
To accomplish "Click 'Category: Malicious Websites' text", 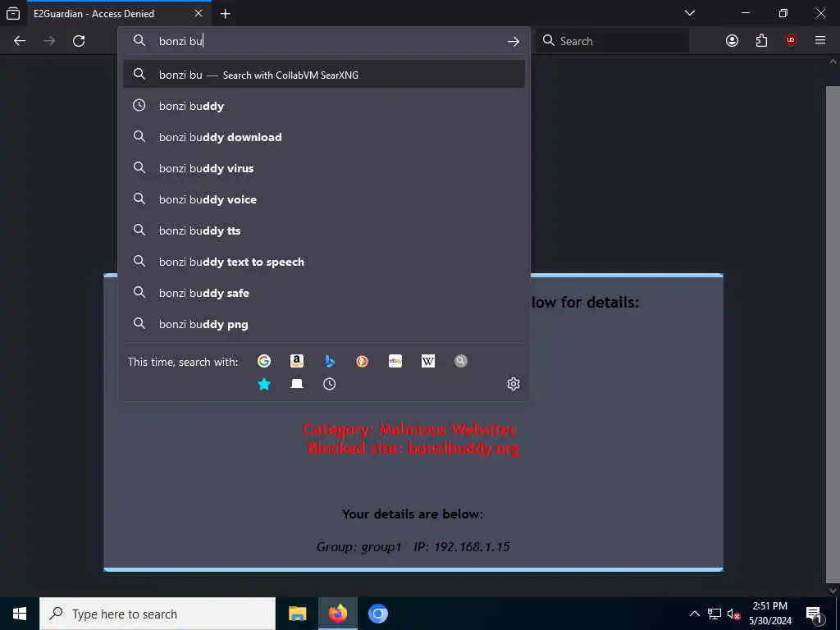I will coord(409,429).
